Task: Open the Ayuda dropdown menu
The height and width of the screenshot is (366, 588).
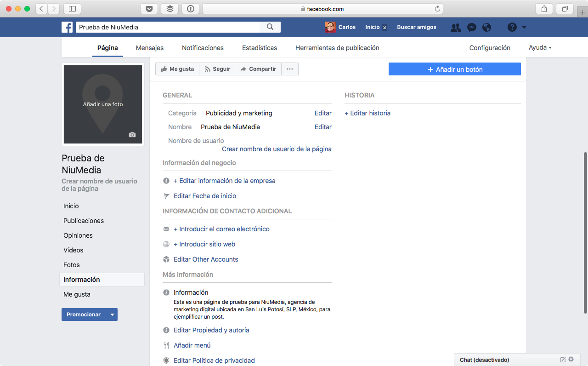Action: (540, 48)
